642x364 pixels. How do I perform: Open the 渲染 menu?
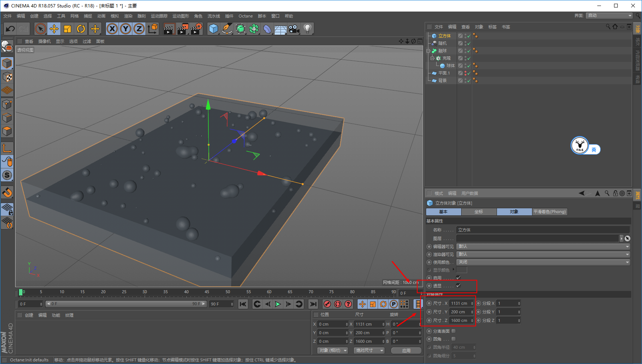(128, 16)
